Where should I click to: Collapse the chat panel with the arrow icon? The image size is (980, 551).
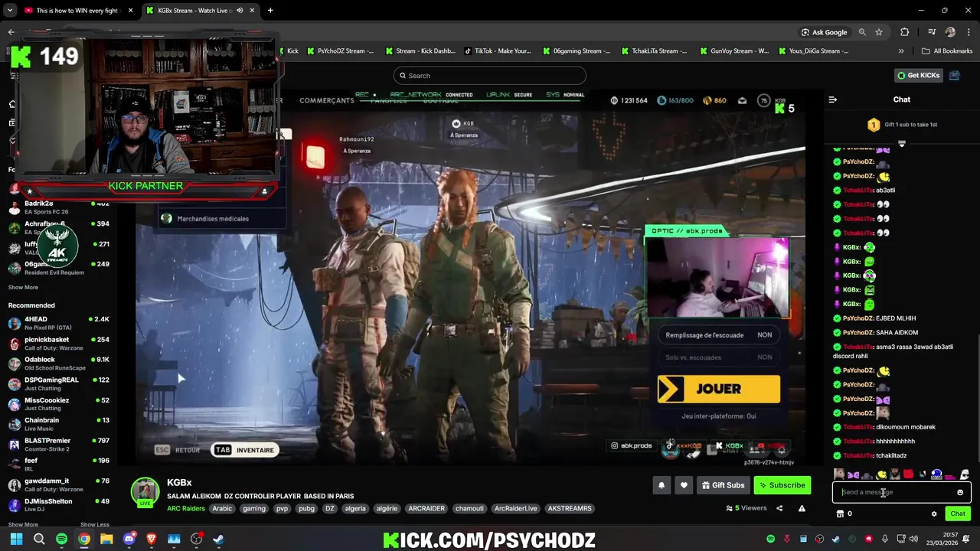pos(833,99)
